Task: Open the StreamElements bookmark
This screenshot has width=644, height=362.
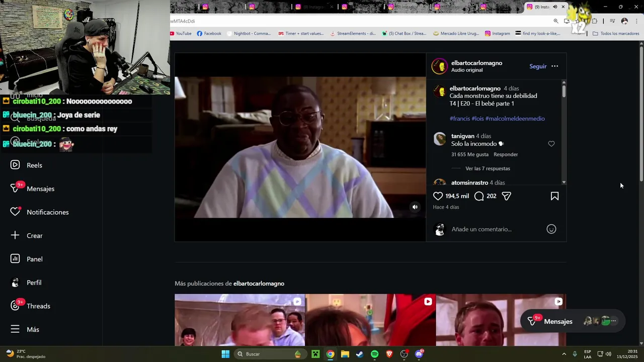Action: tap(353, 34)
